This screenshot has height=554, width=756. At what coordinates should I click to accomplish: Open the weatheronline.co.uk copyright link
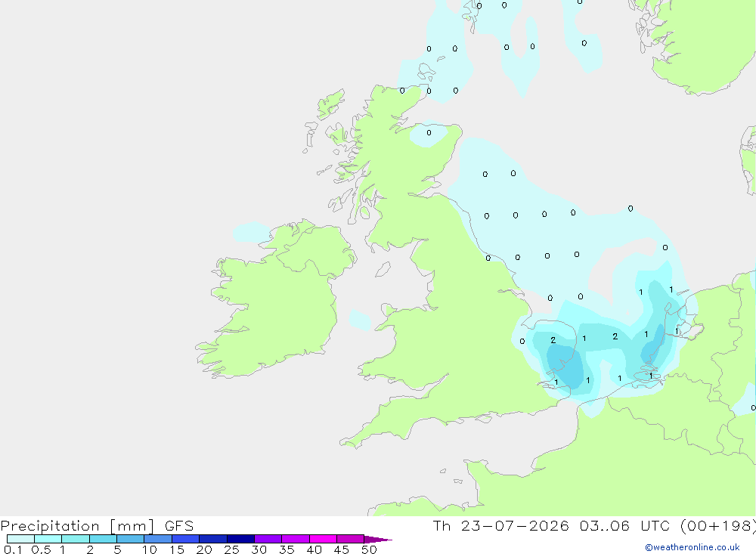point(692,547)
